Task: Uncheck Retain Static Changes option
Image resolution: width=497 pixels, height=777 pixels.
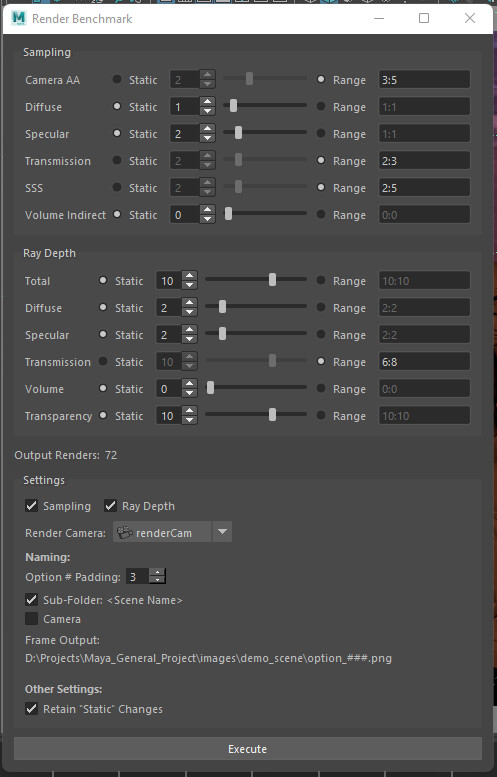Action: [31, 709]
